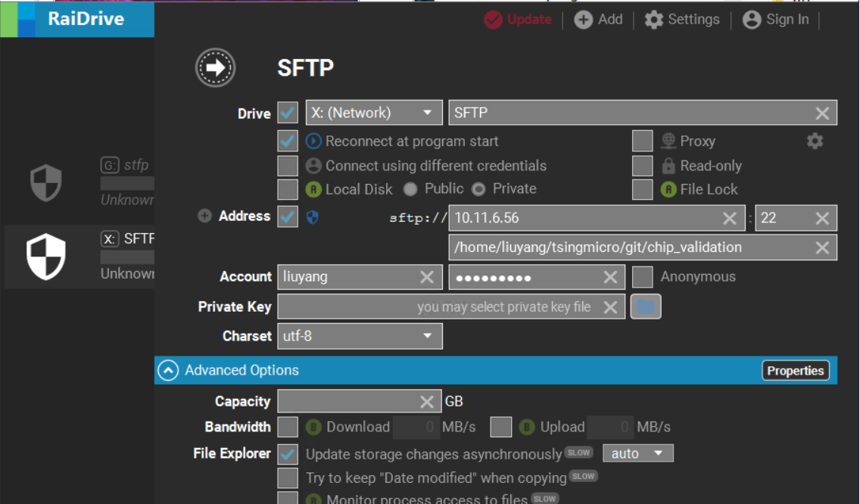
Task: Open Settings from the top bar
Action: click(682, 19)
